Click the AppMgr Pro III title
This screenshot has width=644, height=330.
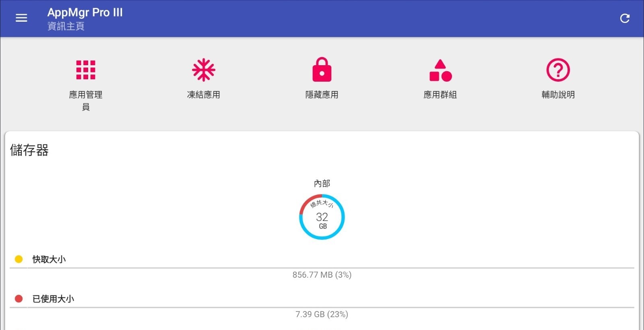[85, 13]
